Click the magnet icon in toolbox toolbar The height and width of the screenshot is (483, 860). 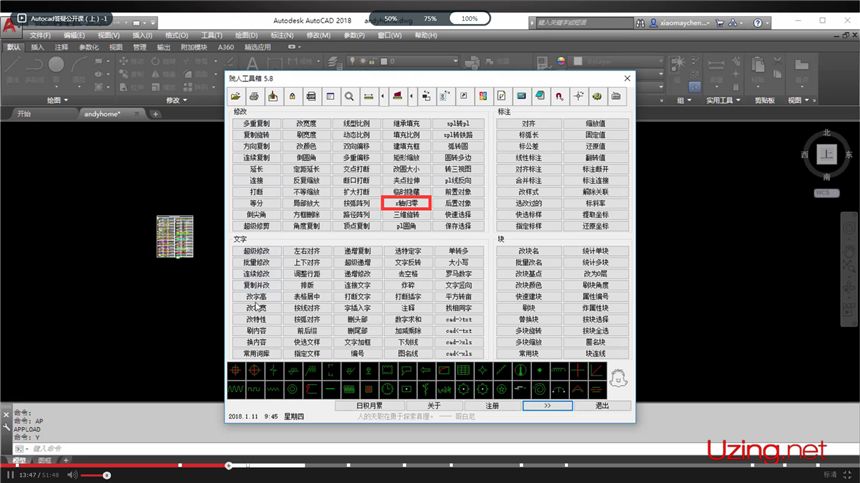560,97
